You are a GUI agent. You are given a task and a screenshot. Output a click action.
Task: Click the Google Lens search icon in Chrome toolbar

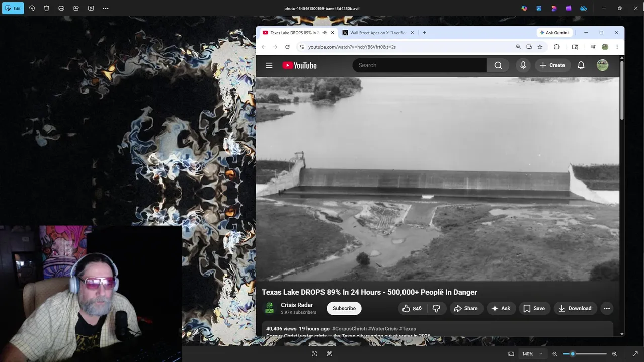pyautogui.click(x=575, y=47)
